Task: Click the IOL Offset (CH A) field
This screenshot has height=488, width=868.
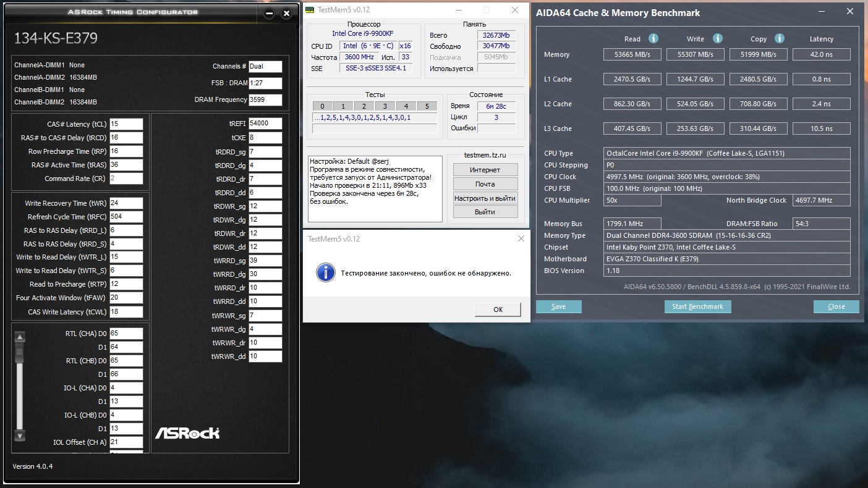Action: 126,442
